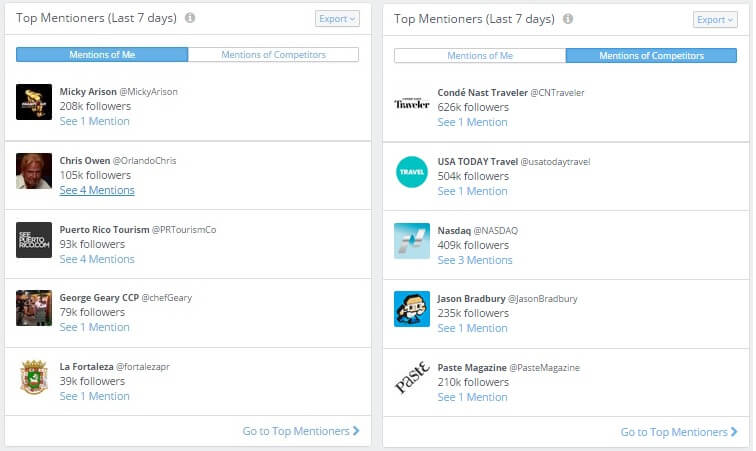See 3 Mentions from Nasdaq

point(475,260)
